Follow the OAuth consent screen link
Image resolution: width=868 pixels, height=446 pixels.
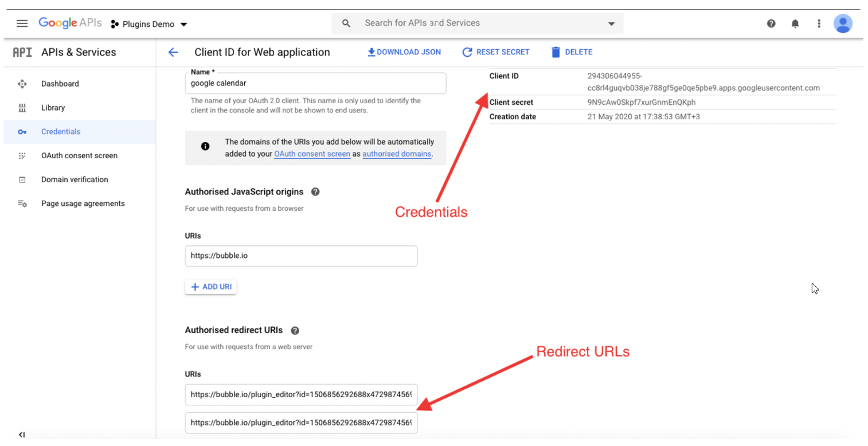point(312,154)
